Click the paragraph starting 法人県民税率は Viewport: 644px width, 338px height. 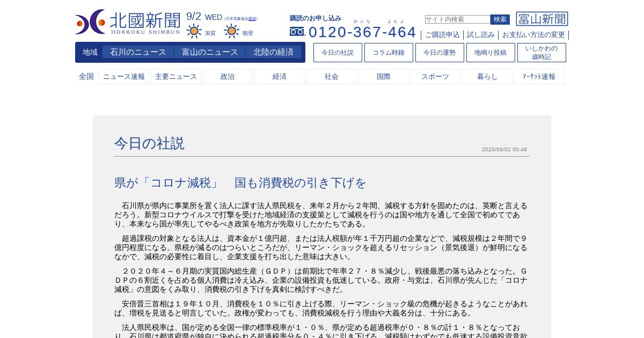click(321, 330)
